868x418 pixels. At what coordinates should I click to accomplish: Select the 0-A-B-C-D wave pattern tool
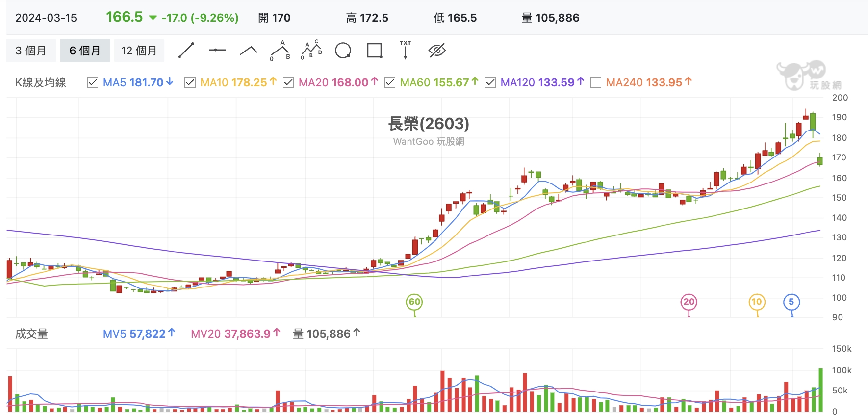pos(311,50)
